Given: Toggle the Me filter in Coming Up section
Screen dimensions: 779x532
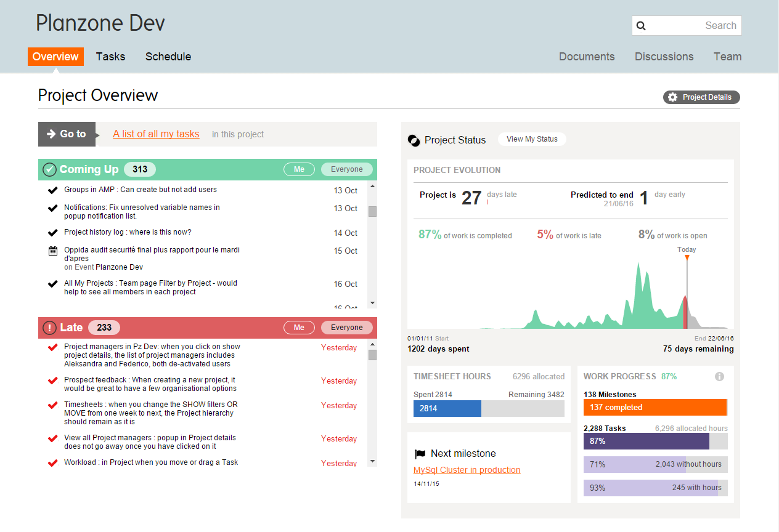Looking at the screenshot, I should [x=299, y=169].
